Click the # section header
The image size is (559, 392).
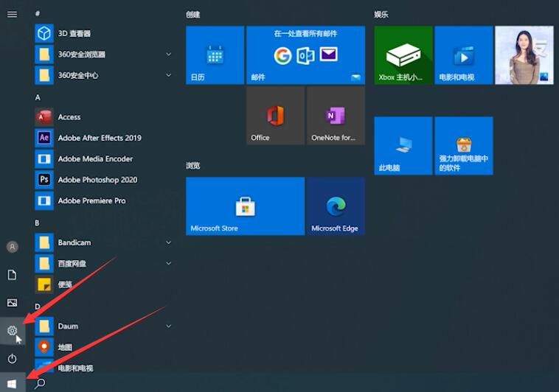point(38,13)
